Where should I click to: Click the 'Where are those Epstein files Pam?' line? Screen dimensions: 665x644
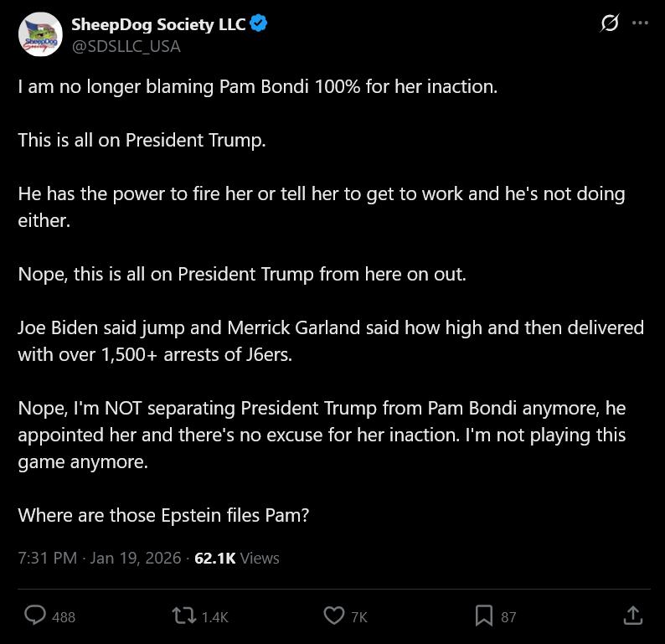click(164, 515)
